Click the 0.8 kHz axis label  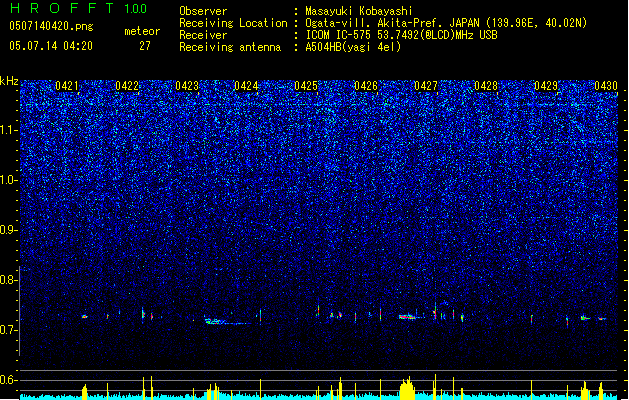(x=9, y=280)
